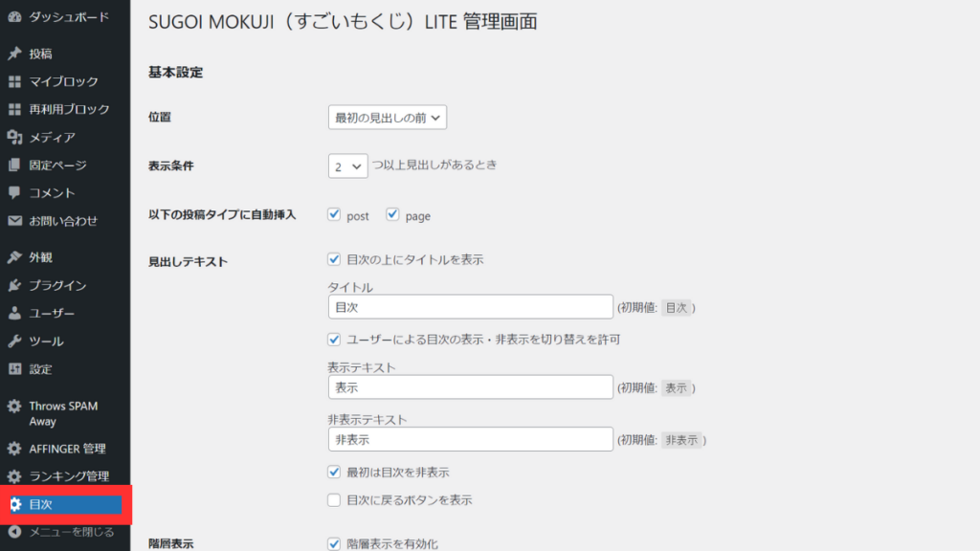Click the 見出しテキスト setting label
Viewport: 980px width, 551px height.
(x=188, y=262)
